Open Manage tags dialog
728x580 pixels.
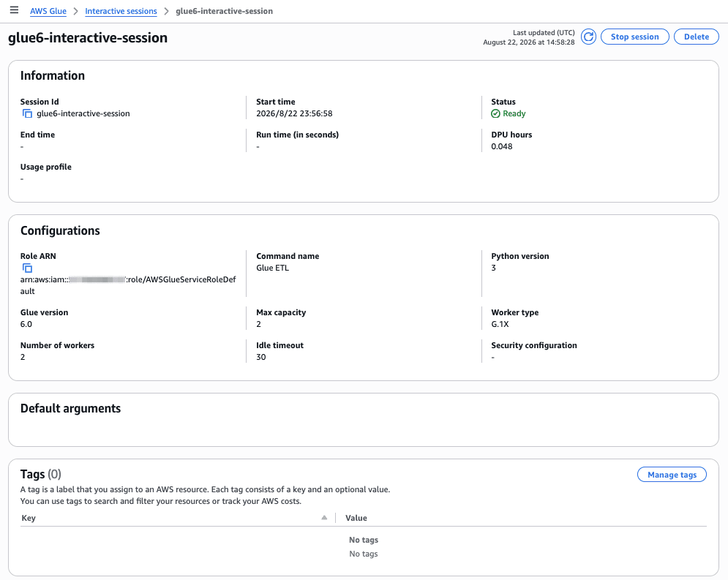tap(672, 475)
